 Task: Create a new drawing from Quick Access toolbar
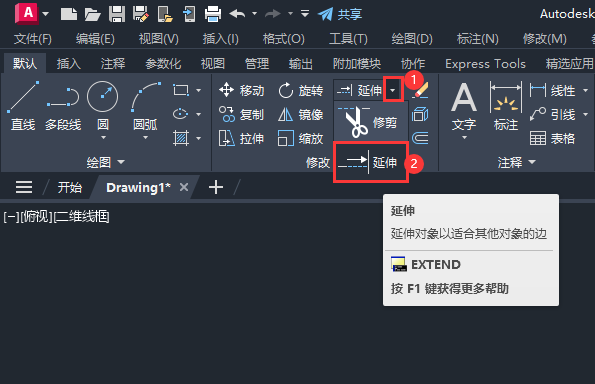69,14
